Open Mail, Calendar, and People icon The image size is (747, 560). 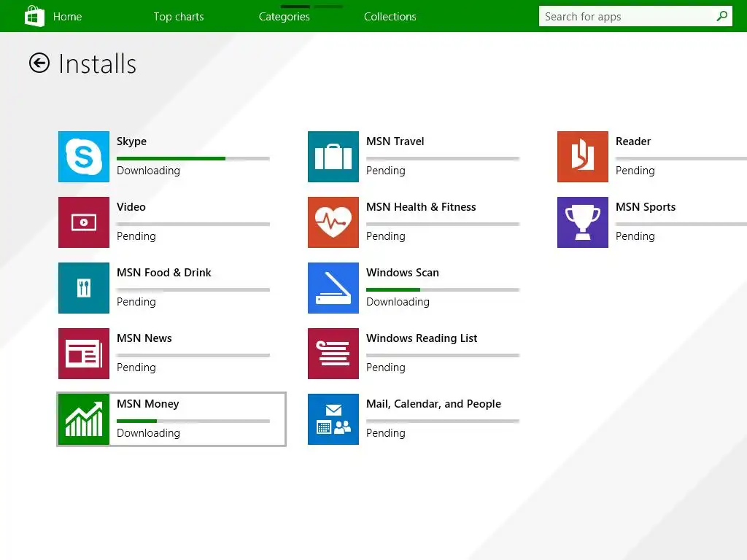tap(333, 419)
